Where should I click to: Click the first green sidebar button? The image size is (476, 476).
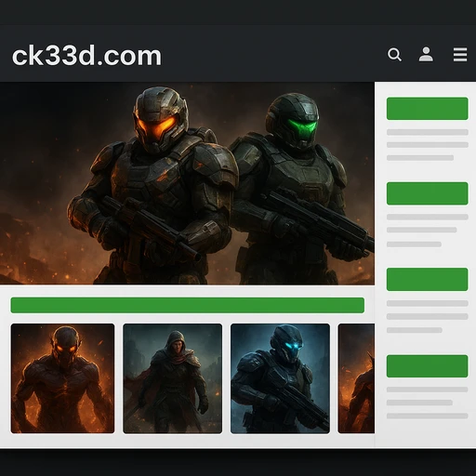428,109
